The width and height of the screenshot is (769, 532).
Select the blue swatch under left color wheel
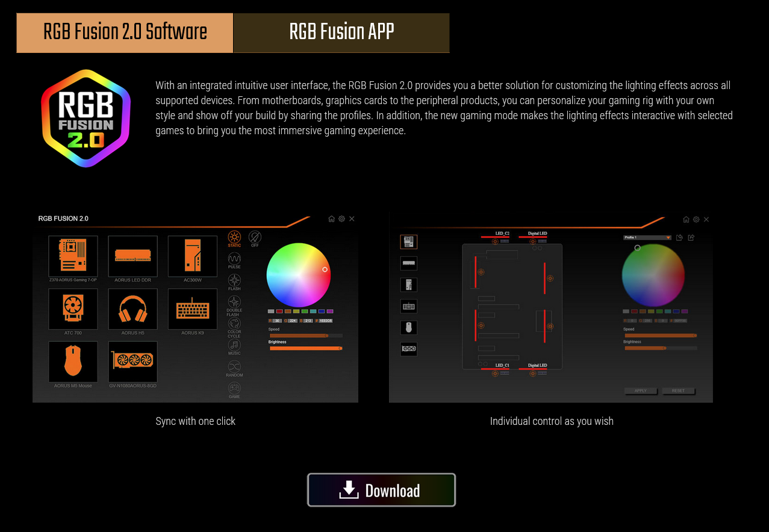click(x=322, y=311)
